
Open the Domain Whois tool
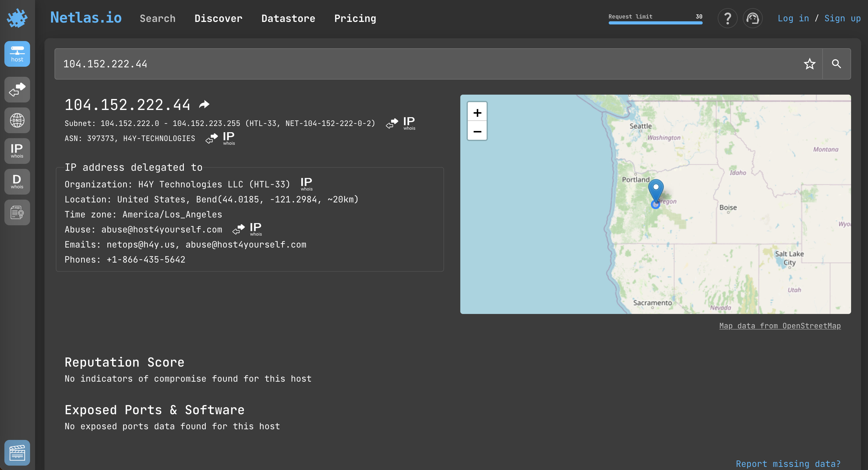click(17, 181)
